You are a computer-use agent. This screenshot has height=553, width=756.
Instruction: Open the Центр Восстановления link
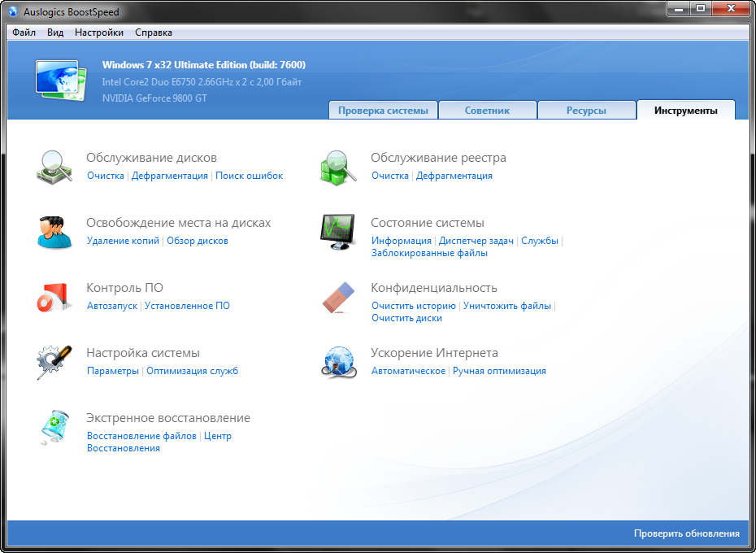pyautogui.click(x=217, y=436)
